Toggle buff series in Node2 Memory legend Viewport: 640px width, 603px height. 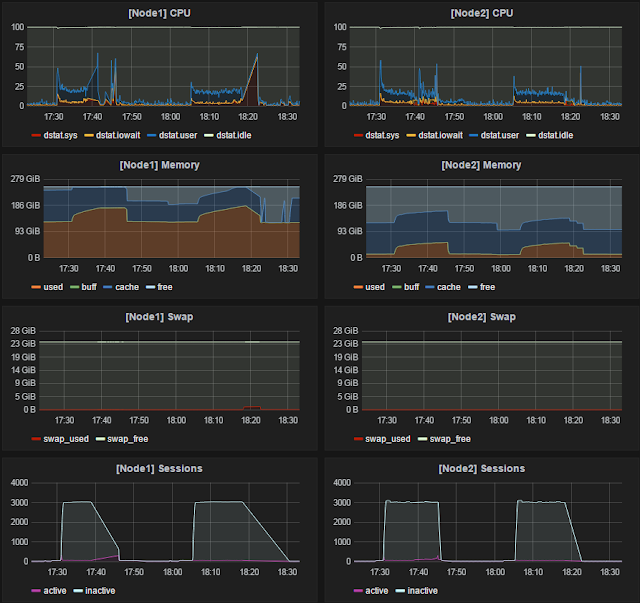406,287
